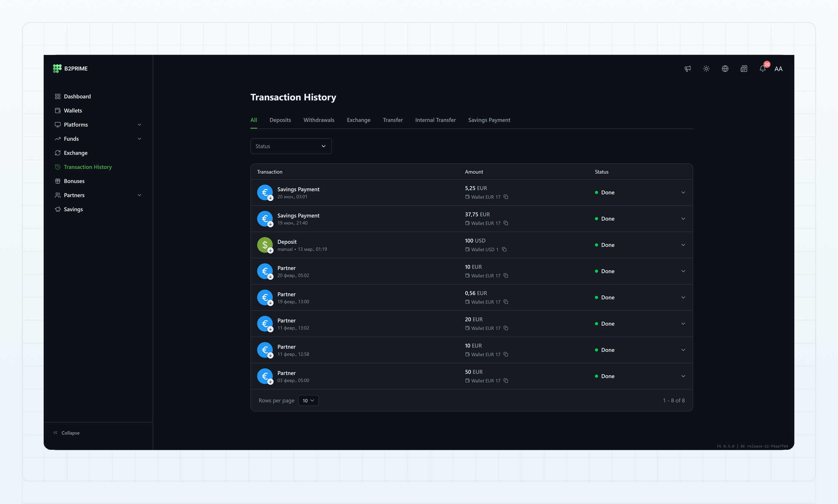This screenshot has height=504, width=838.
Task: Copy wallet for 37,75 EUR transaction
Action: [x=506, y=223]
